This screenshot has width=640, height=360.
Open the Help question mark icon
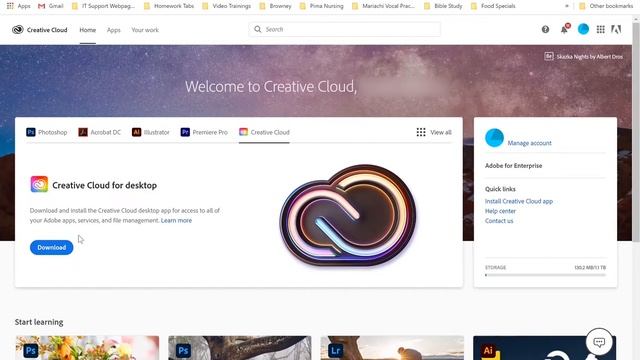545,29
